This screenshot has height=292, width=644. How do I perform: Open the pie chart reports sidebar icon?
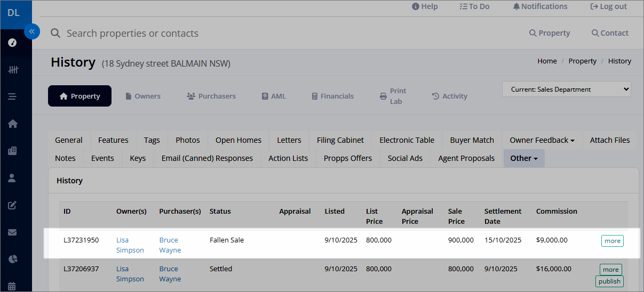[x=13, y=259]
